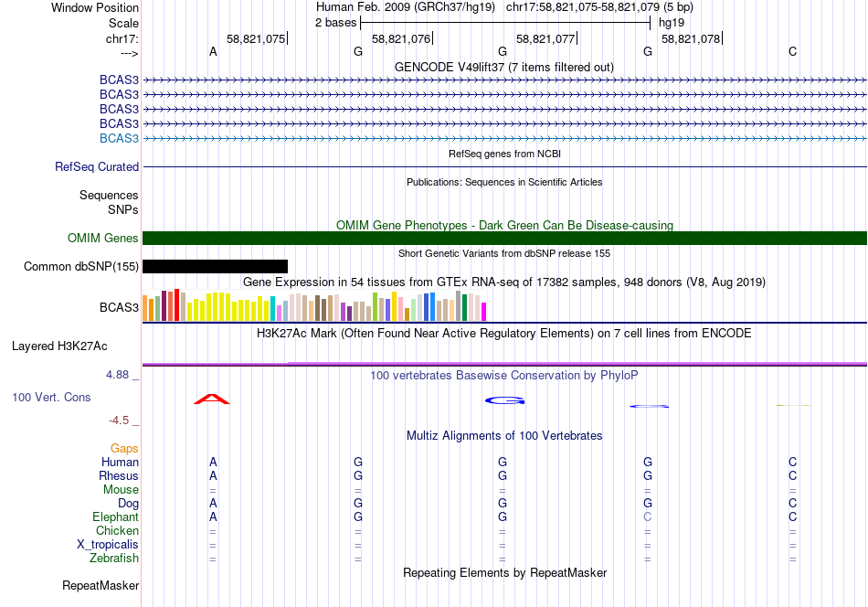Click the strand direction arrow label

pos(130,53)
